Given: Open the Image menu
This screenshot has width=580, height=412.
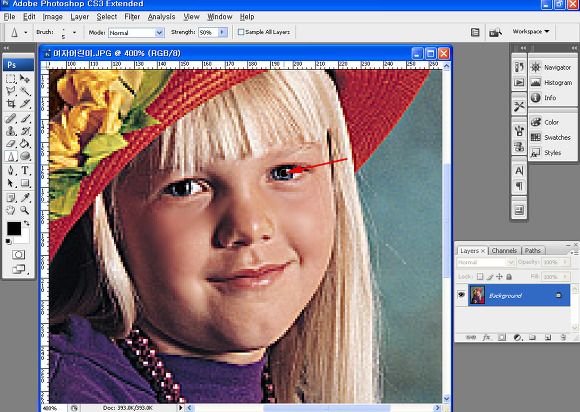Looking at the screenshot, I should click(53, 17).
